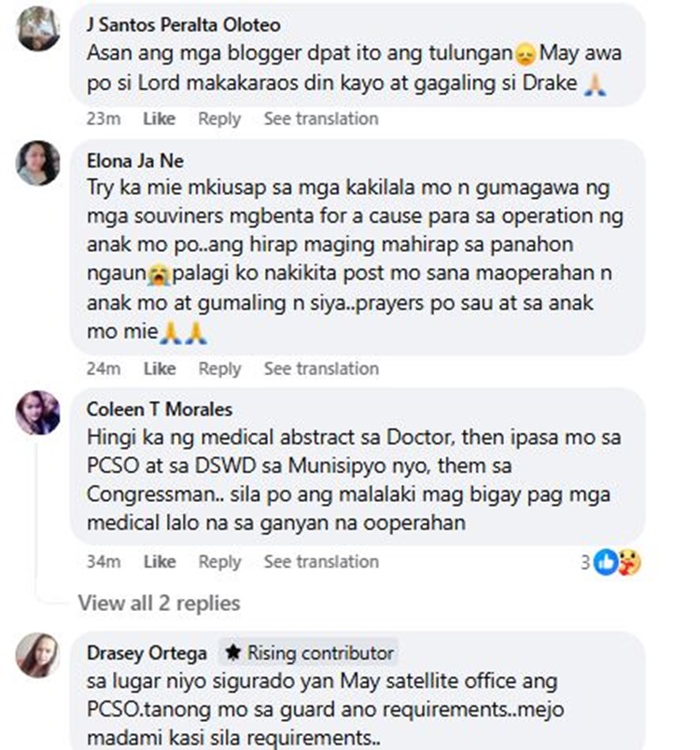Open Drasey Ortega's avatar

tap(37, 655)
